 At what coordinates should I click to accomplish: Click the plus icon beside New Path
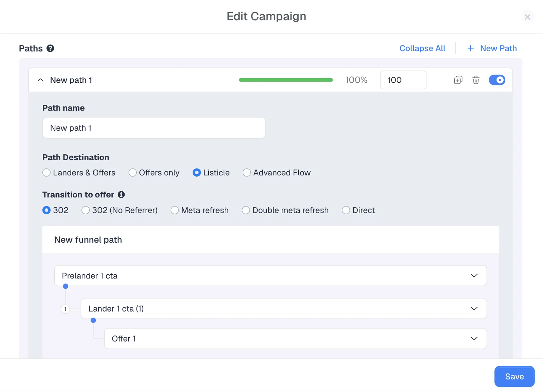(x=470, y=48)
